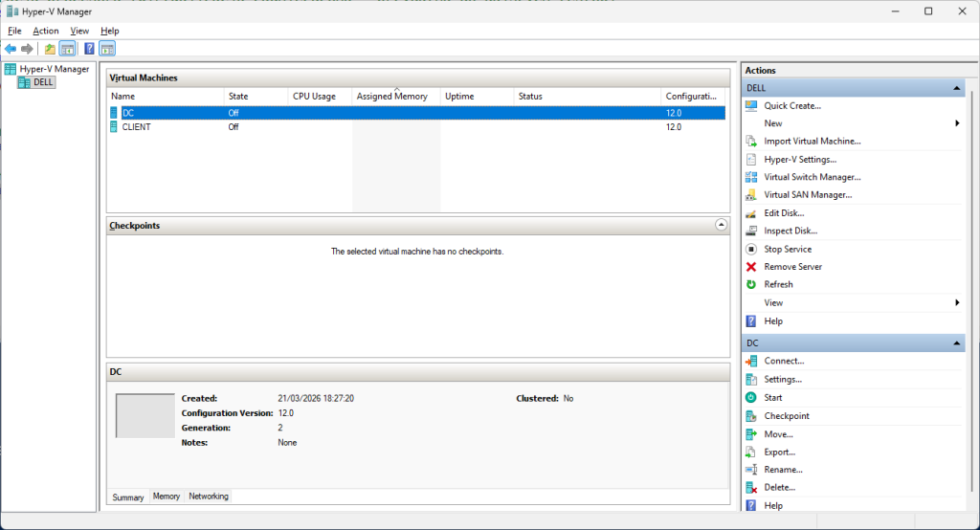The image size is (980, 530).
Task: Click the red Remove Server icon
Action: (751, 267)
